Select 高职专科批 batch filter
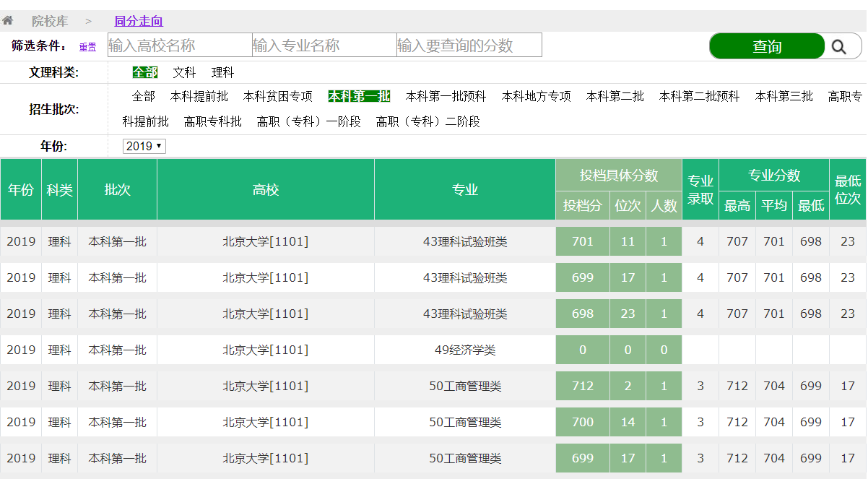 tap(212, 122)
